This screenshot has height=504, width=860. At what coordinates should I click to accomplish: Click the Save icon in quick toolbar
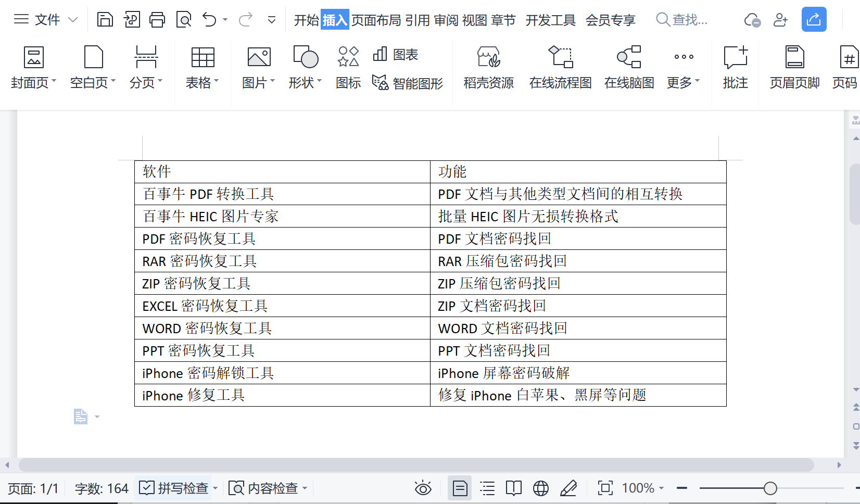click(105, 20)
